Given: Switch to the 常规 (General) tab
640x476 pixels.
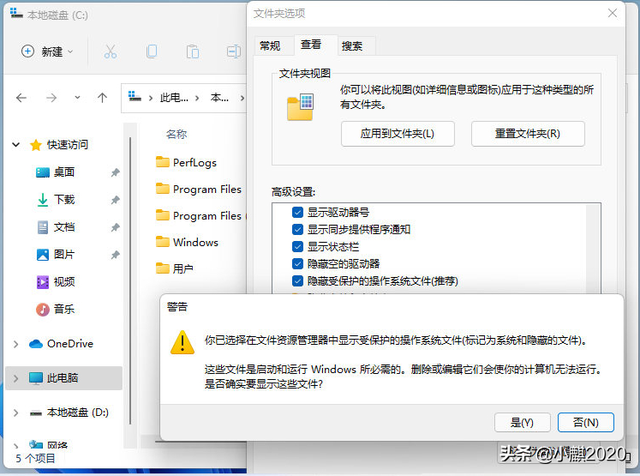Looking at the screenshot, I should point(270,46).
